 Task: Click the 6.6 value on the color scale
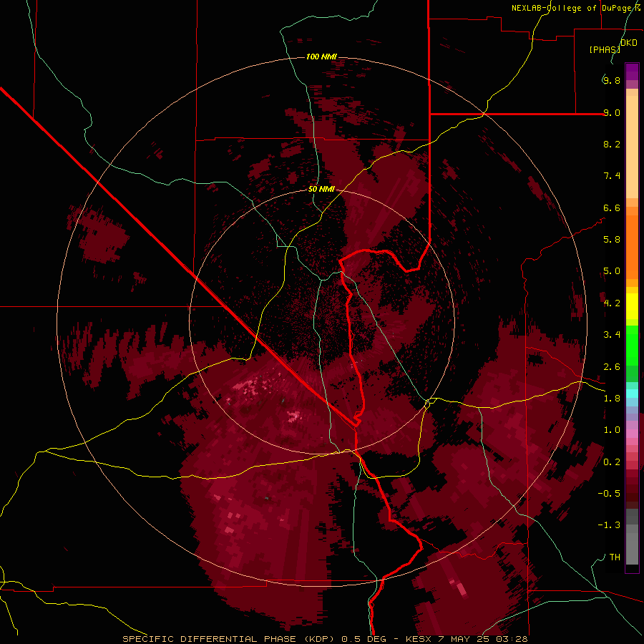pyautogui.click(x=612, y=208)
